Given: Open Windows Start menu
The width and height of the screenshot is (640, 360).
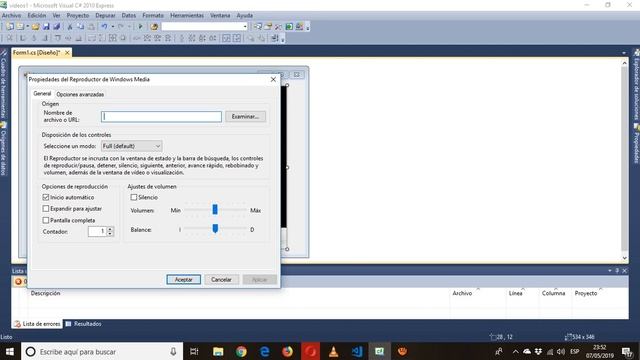Looking at the screenshot, I should click(x=10, y=351).
